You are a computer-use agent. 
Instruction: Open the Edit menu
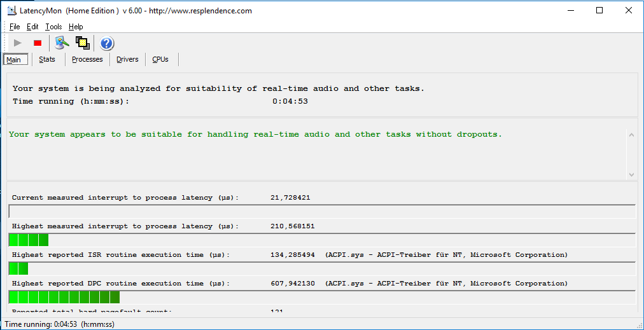[x=32, y=27]
